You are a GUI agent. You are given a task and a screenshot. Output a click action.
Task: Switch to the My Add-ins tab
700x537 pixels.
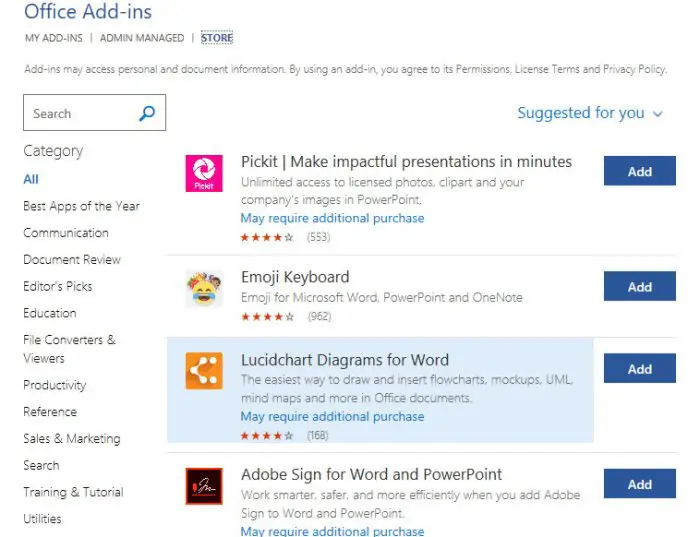tap(51, 38)
